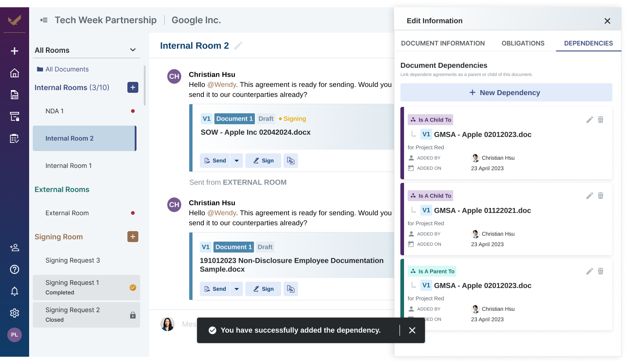The image size is (627, 364).
Task: Open the locked archive icon in sidebar
Action: [15, 116]
